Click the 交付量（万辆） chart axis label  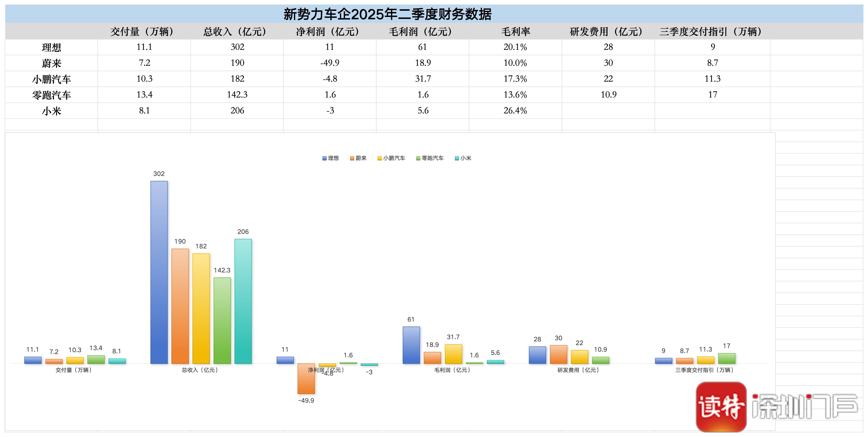[x=74, y=370]
